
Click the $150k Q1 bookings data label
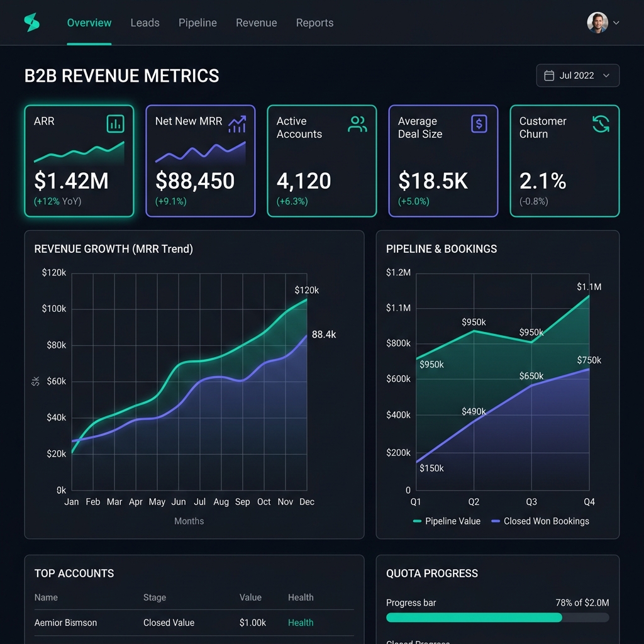tap(431, 468)
